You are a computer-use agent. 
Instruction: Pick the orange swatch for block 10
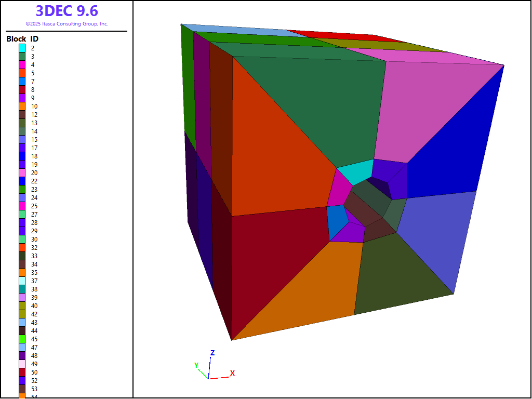pyautogui.click(x=22, y=106)
